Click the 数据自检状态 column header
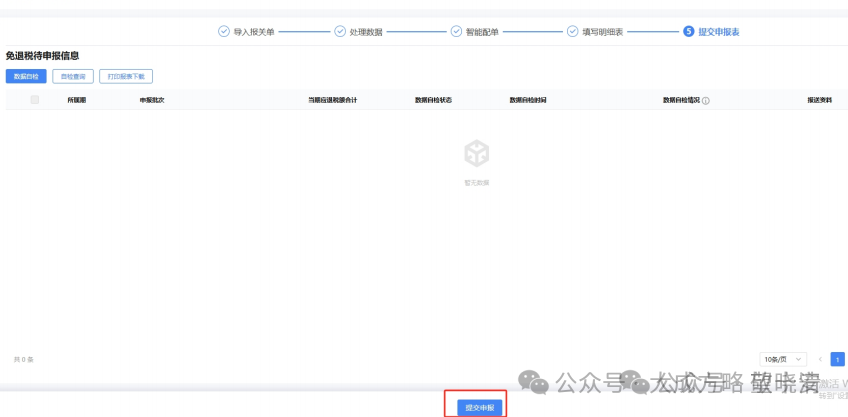Image resolution: width=848 pixels, height=417 pixels. (x=434, y=100)
